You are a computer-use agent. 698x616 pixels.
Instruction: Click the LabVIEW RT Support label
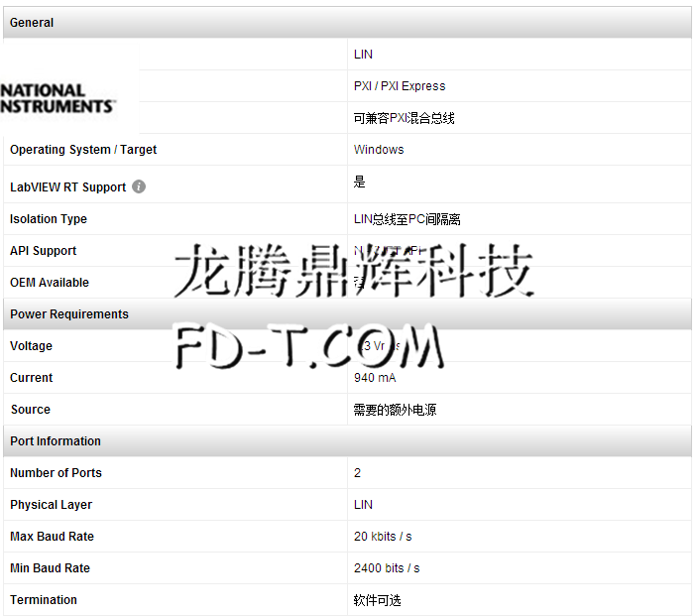pyautogui.click(x=68, y=187)
